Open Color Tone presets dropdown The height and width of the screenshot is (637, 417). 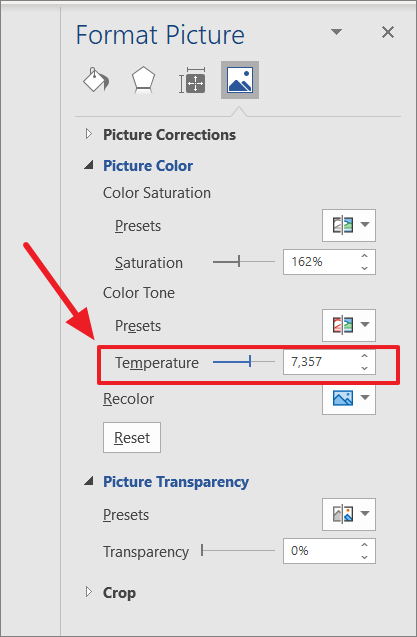(349, 325)
